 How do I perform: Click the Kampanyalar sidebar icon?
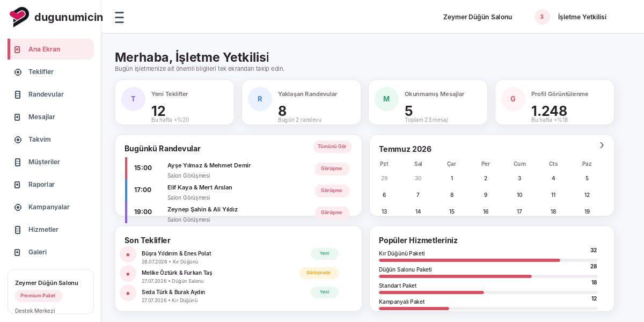tap(18, 207)
